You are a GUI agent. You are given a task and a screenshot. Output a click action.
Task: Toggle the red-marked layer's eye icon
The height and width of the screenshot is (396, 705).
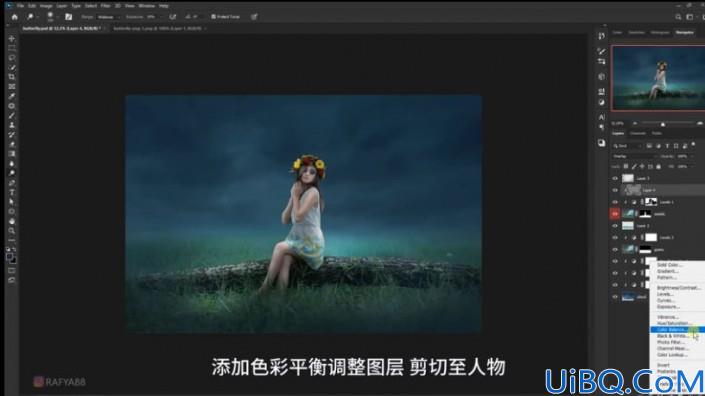[x=615, y=214]
